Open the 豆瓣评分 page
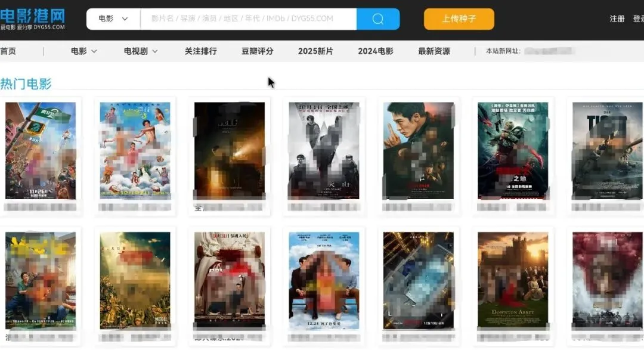Screen dimensions: 644x350 [x=257, y=51]
